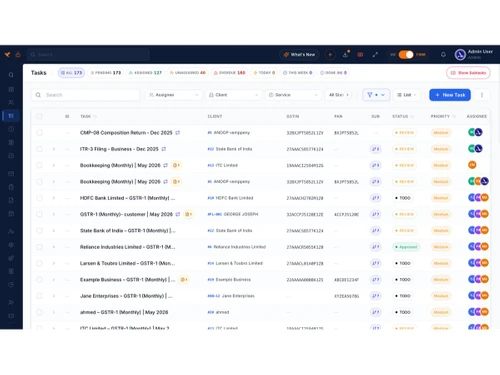Screen dimensions: 500x375
Task: Select the CMP-08 Composition Return checkbox
Action: click(x=39, y=133)
